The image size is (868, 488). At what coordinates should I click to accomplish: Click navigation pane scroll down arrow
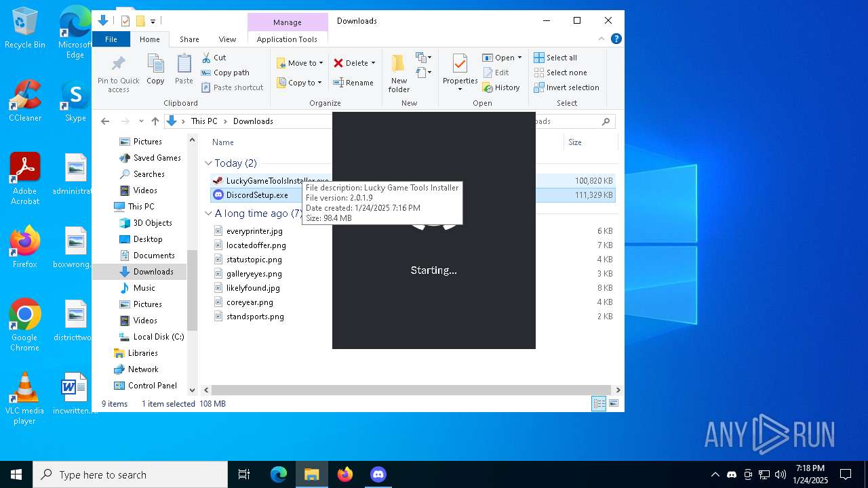(x=192, y=390)
